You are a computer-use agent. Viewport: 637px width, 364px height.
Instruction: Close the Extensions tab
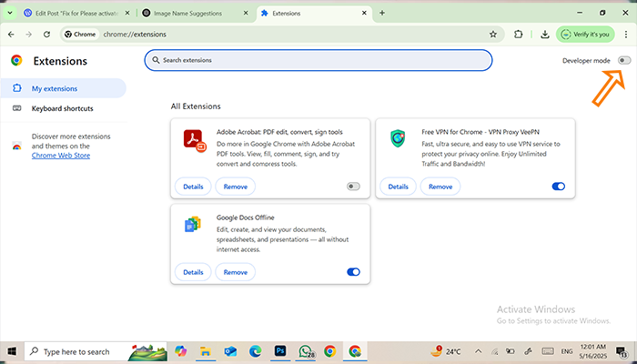[364, 13]
